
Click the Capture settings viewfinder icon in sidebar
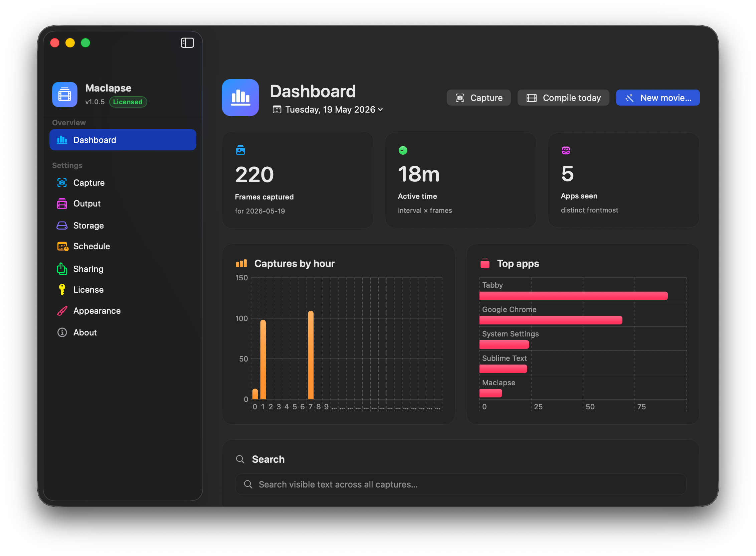coord(62,183)
